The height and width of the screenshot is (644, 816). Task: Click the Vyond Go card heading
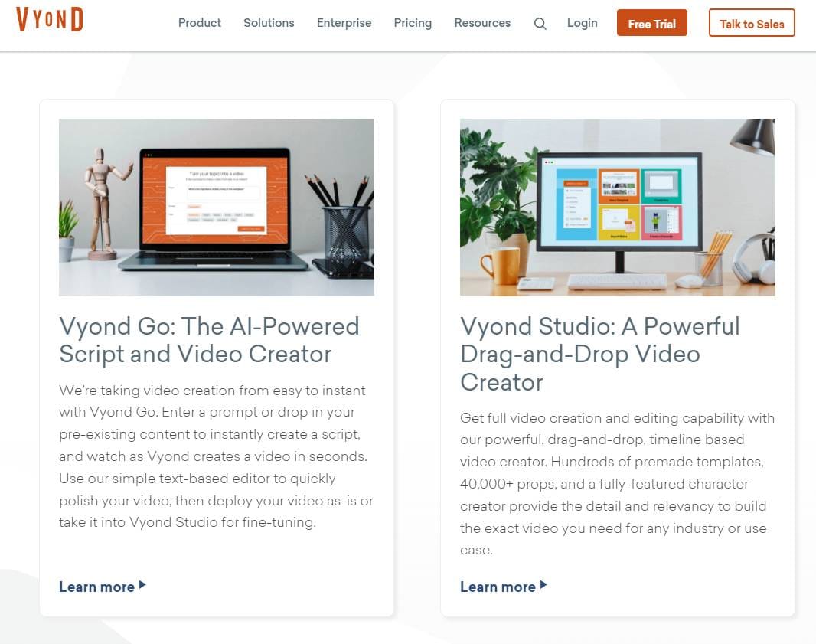pyautogui.click(x=209, y=340)
